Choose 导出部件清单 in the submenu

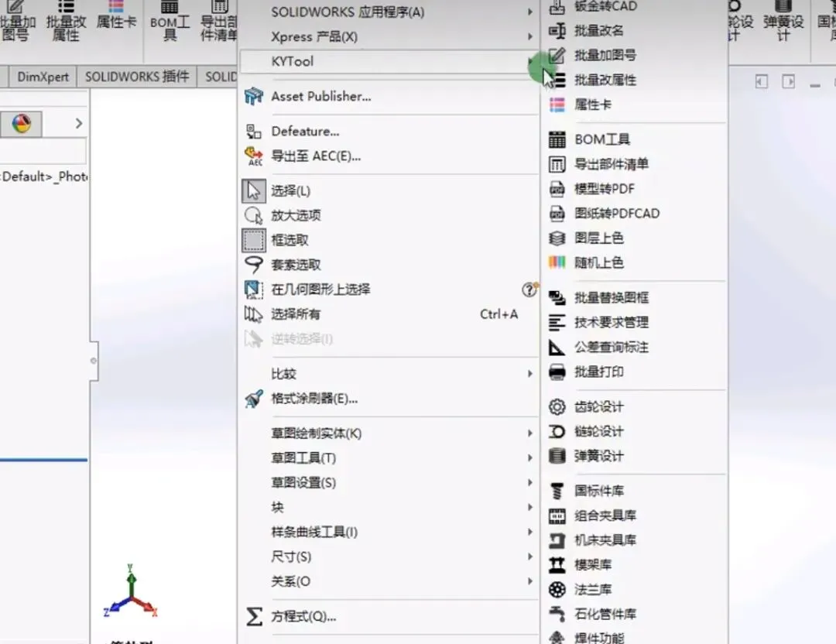(611, 164)
